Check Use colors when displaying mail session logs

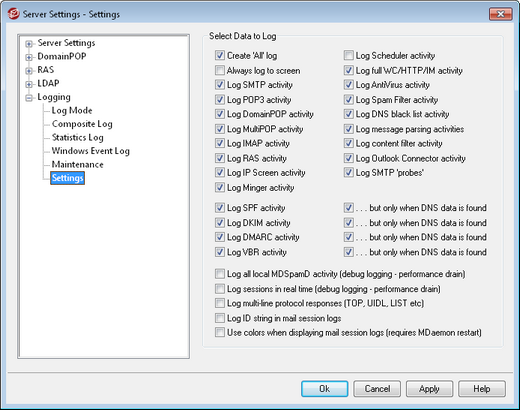pos(220,332)
